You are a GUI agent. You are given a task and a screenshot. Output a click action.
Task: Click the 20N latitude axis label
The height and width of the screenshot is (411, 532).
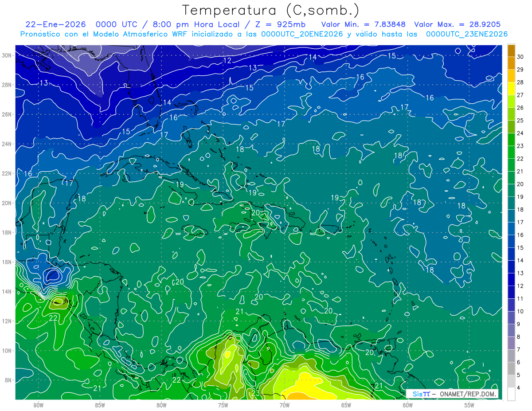pyautogui.click(x=7, y=203)
